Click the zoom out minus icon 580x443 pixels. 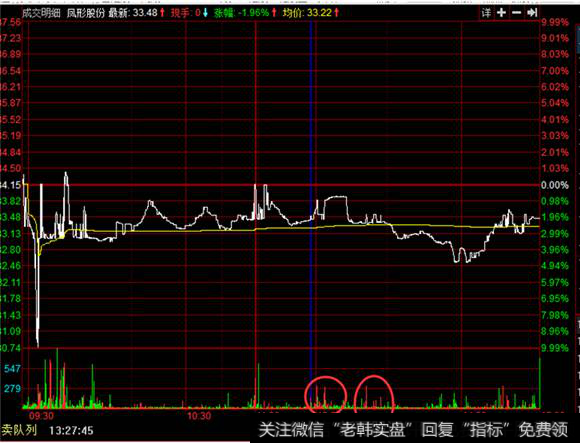516,13
